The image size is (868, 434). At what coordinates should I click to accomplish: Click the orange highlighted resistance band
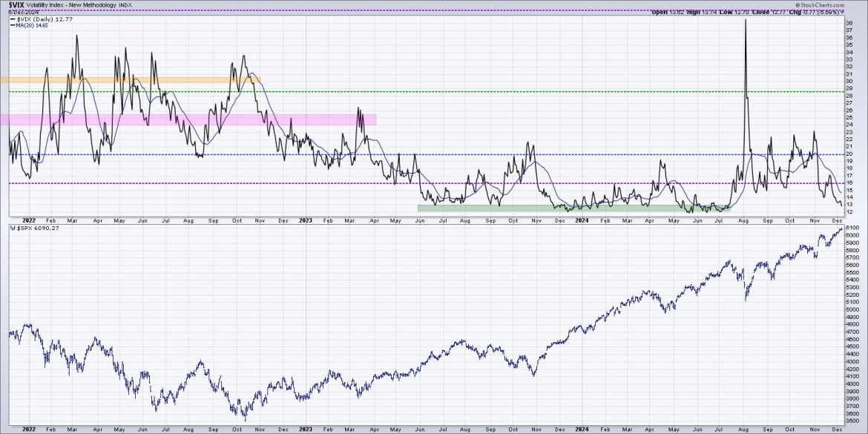[130, 78]
